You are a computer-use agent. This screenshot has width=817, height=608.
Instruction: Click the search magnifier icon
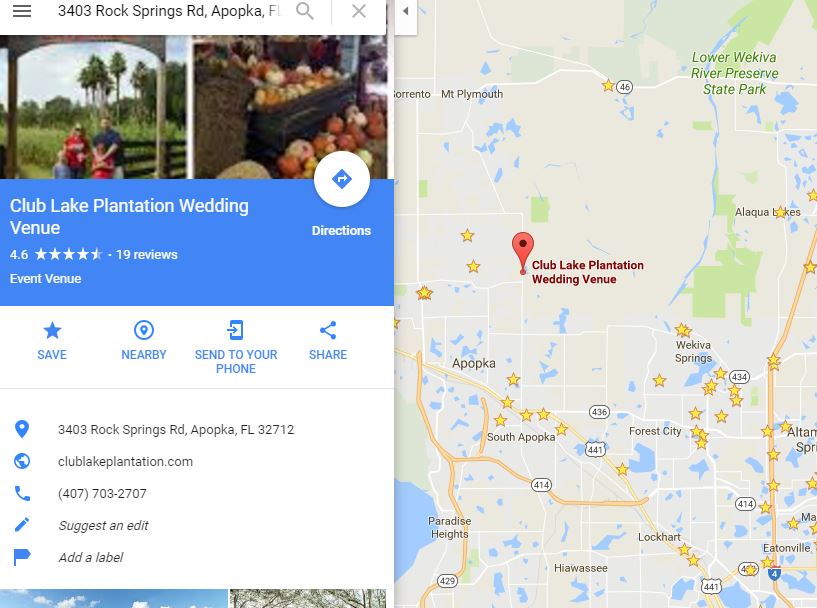coord(305,11)
